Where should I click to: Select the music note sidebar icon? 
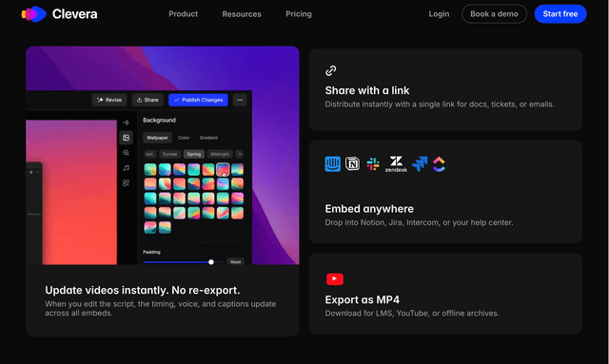(x=126, y=167)
